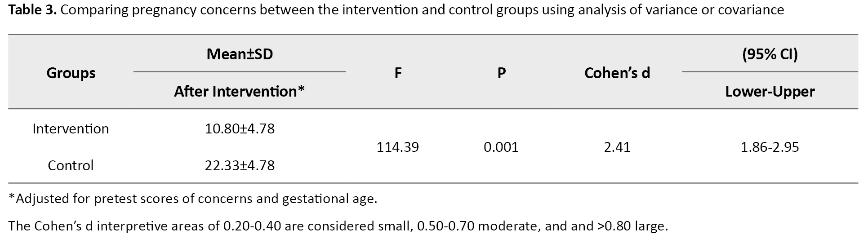Image resolution: width=868 pixels, height=239 pixels.
Task: Click the P value 0.001
Action: 501,147
